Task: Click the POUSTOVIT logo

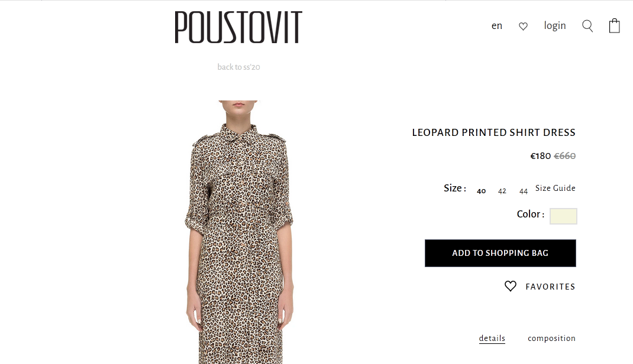Action: pyautogui.click(x=238, y=28)
